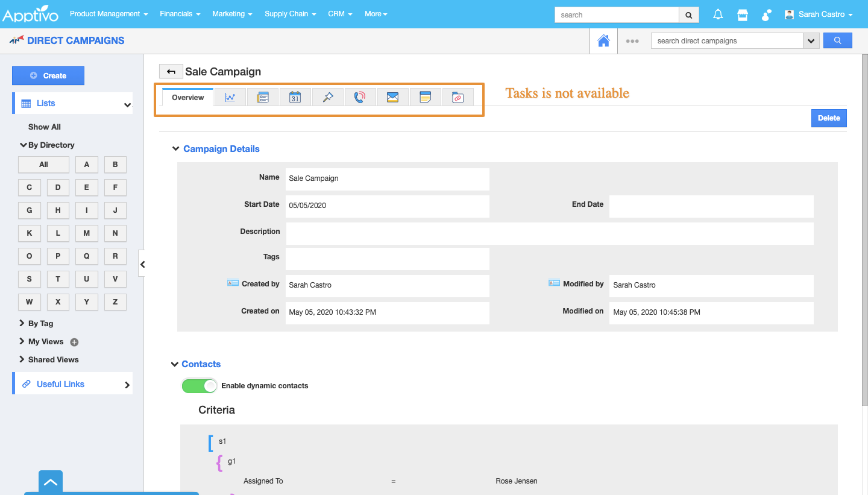Click the notifications bell icon
The image size is (868, 495).
[718, 14]
